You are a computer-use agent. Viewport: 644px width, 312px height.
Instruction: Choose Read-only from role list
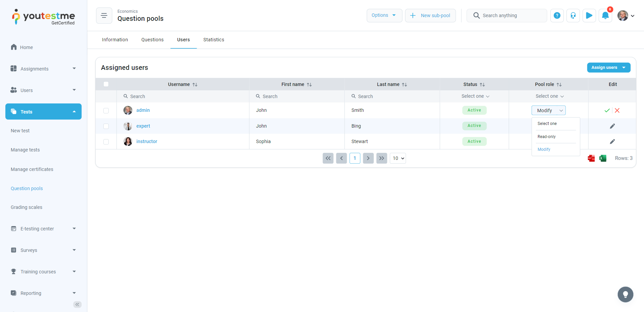click(x=546, y=137)
